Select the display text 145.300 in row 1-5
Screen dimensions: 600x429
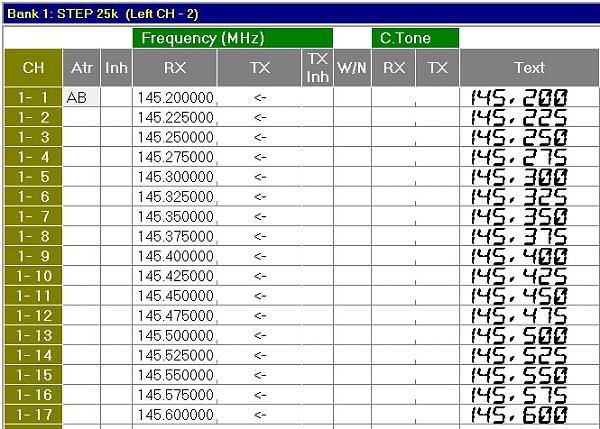(x=519, y=177)
